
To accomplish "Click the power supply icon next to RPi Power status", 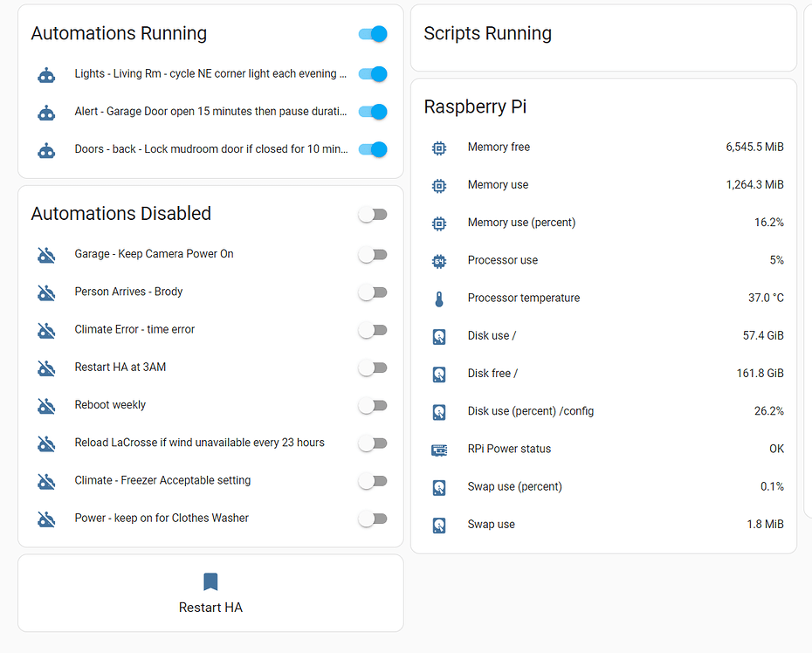I will [439, 449].
